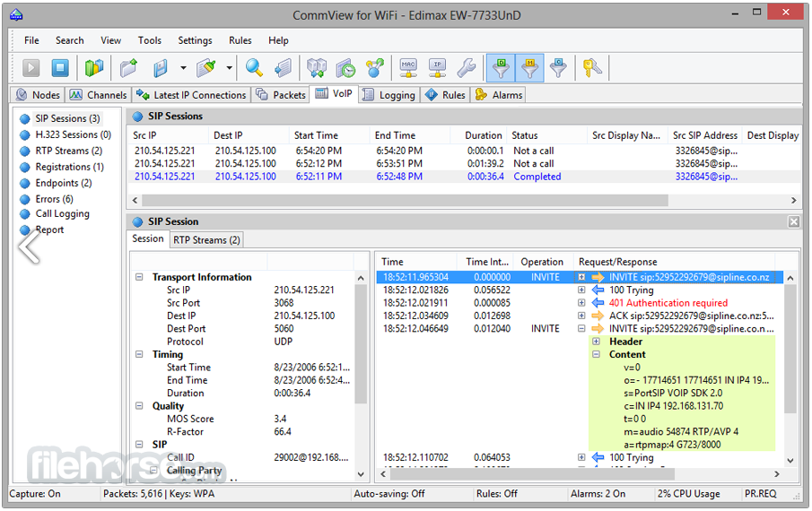
Task: Open the Settings menu
Action: [x=195, y=40]
